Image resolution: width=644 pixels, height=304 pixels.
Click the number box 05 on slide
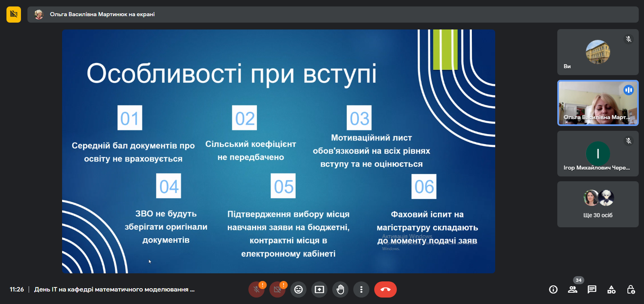(283, 186)
